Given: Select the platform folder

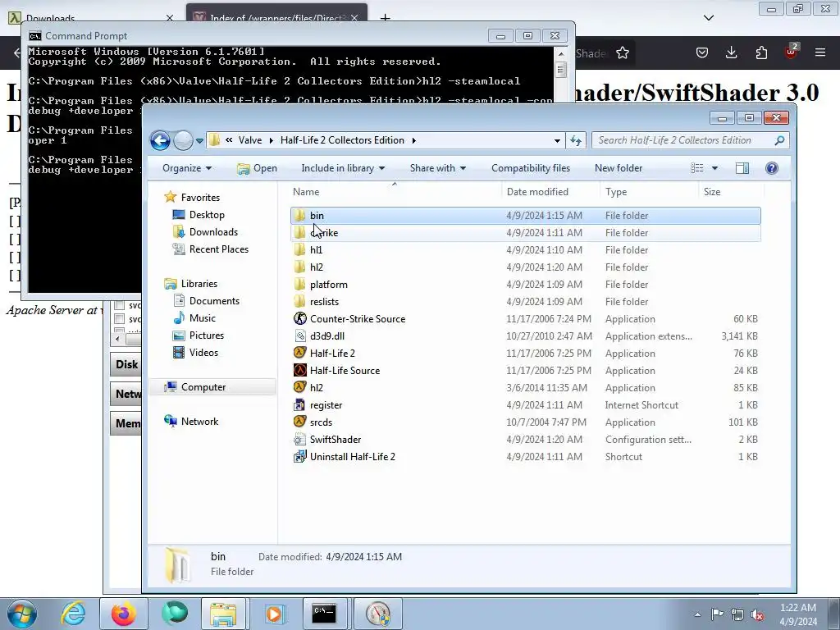Looking at the screenshot, I should coord(526,285).
